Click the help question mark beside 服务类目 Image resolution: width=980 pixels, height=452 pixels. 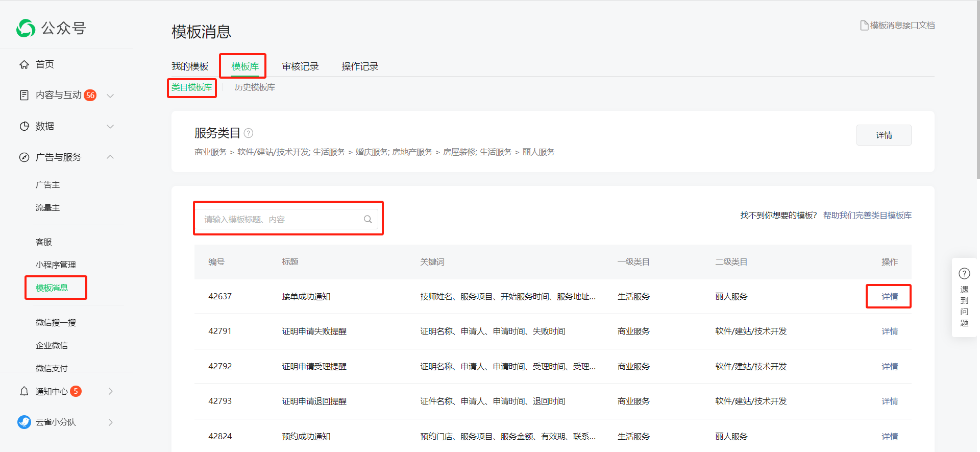tap(249, 133)
